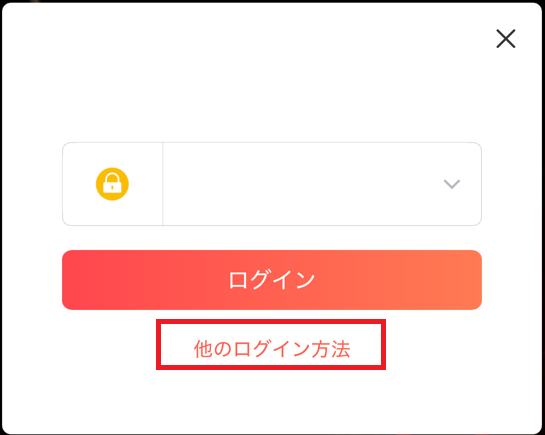Focus the blank field beside the lock
Image resolution: width=545 pixels, height=435 pixels.
[x=322, y=184]
